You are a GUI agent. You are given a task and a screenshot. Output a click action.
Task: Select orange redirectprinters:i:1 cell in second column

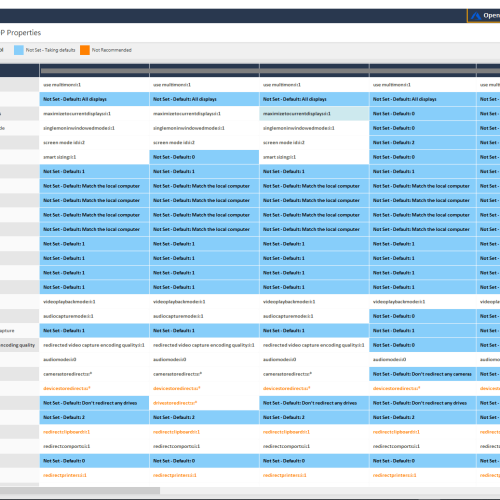pos(204,475)
